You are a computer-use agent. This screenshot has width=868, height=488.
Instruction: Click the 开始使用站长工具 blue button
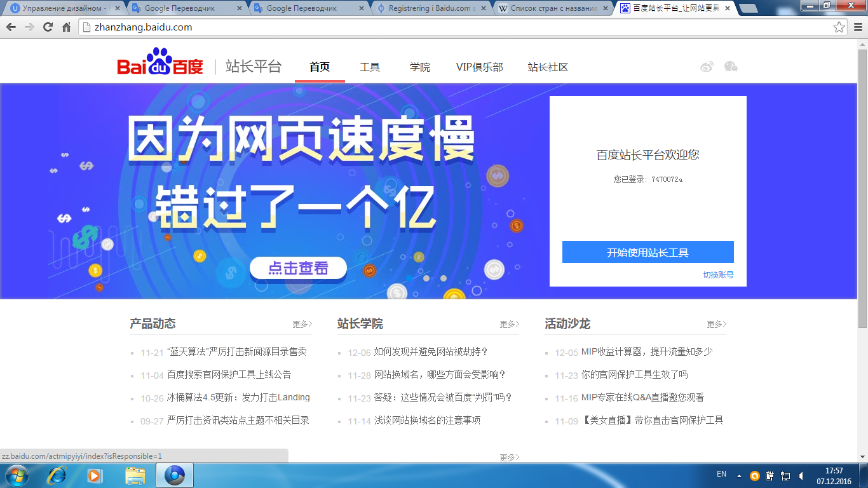(648, 252)
